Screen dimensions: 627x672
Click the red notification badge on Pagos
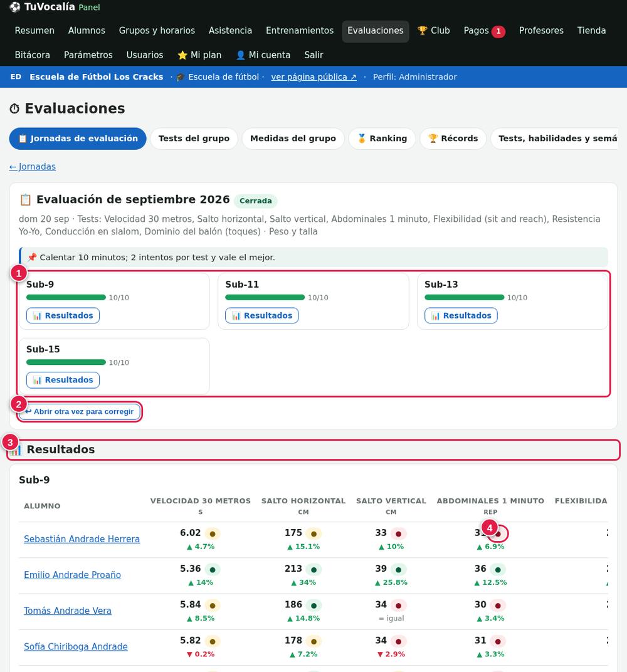[498, 31]
